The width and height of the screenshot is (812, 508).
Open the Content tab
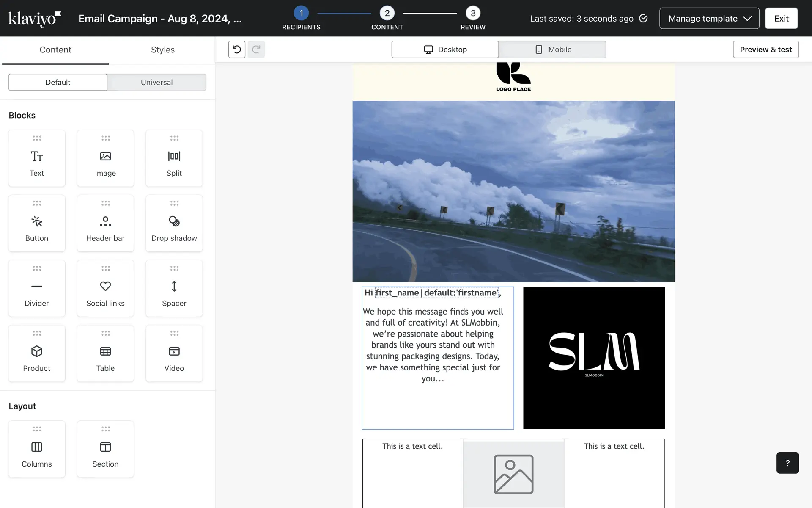(55, 50)
